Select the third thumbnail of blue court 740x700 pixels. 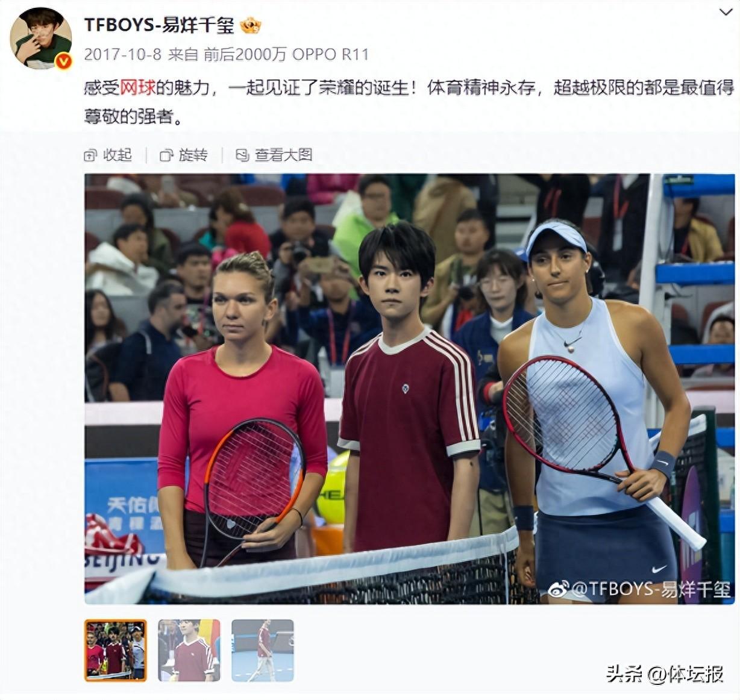tap(263, 651)
